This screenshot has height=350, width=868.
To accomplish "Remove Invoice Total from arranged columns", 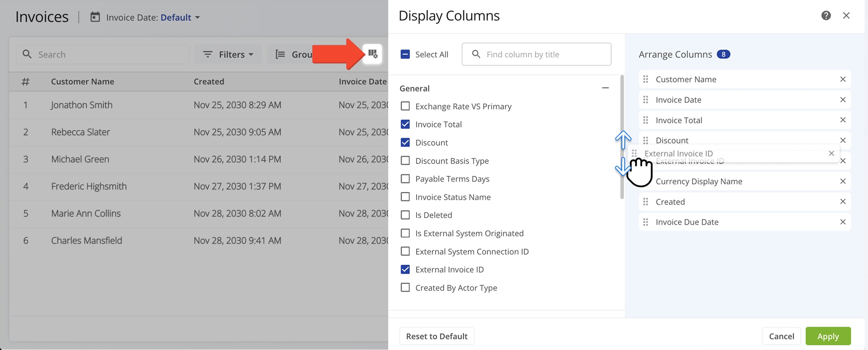I will point(843,120).
